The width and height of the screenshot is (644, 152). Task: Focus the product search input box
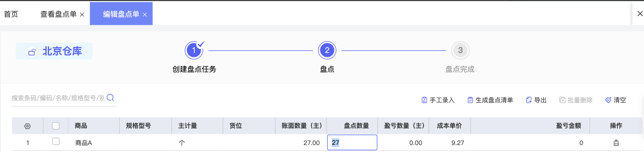coord(58,98)
